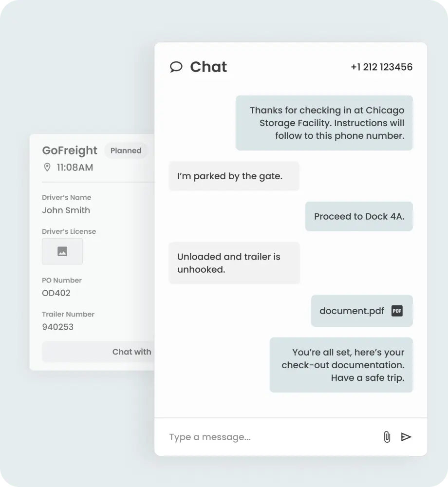This screenshot has width=448, height=487.
Task: Select the location pin icon near 11:08AM
Action: pos(47,167)
